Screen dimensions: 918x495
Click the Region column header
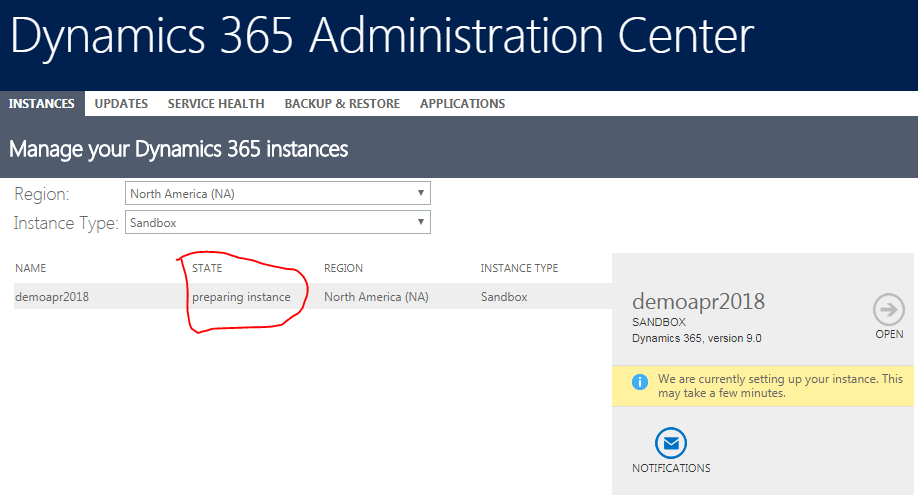(343, 268)
